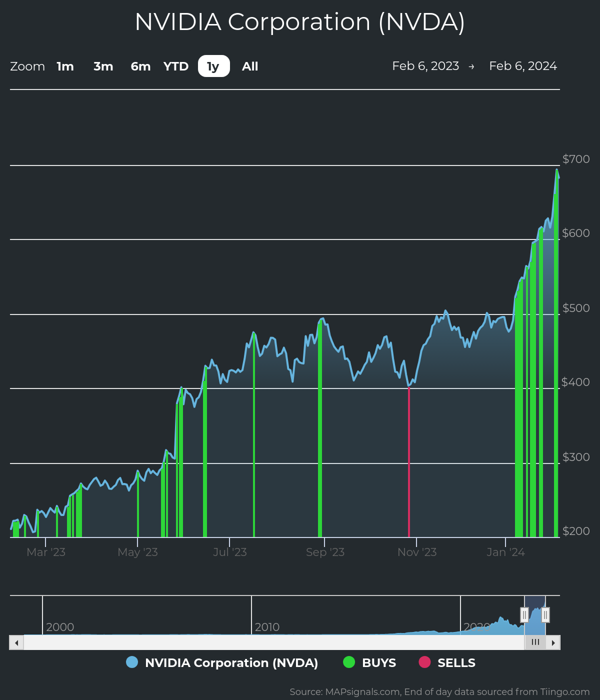Switch to the All zoom view
This screenshot has width=600, height=700.
pyautogui.click(x=249, y=66)
